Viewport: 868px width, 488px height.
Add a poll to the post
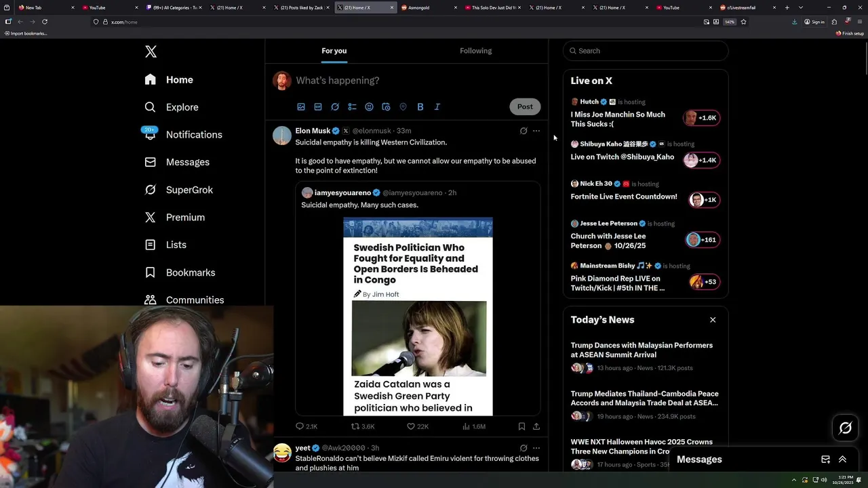[x=352, y=106]
